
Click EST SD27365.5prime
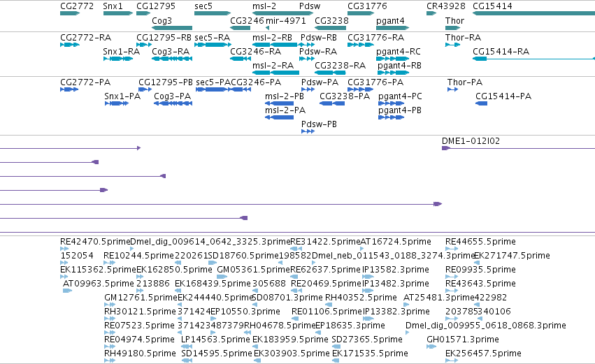pyautogui.click(x=336, y=347)
